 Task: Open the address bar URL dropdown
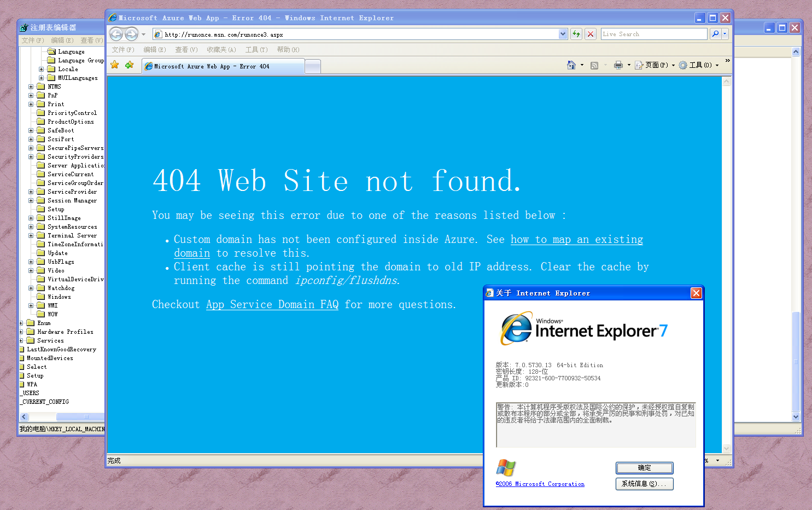coord(563,34)
